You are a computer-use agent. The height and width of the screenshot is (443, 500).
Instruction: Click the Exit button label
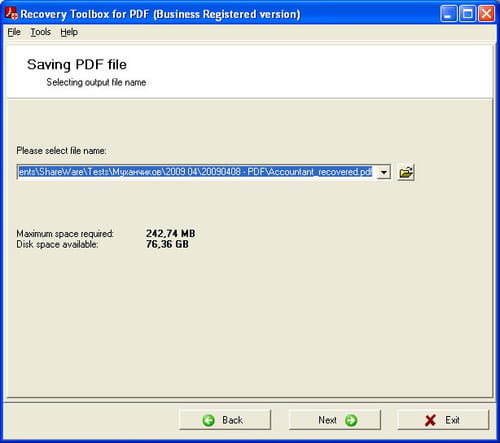pyautogui.click(x=452, y=420)
